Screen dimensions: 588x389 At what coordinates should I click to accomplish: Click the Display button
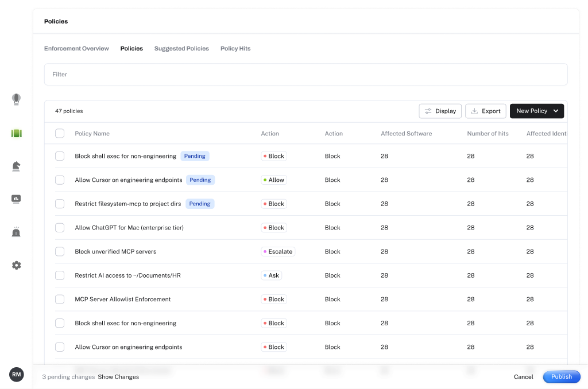point(440,111)
